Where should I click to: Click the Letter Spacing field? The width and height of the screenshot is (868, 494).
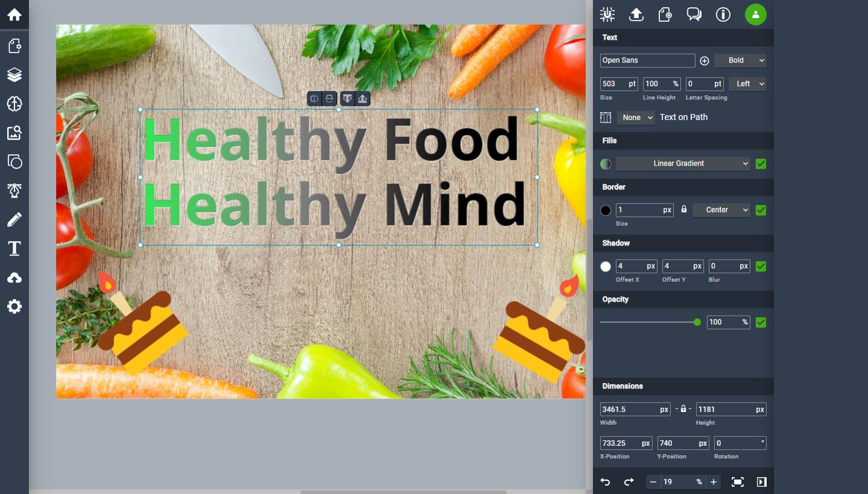pos(704,84)
